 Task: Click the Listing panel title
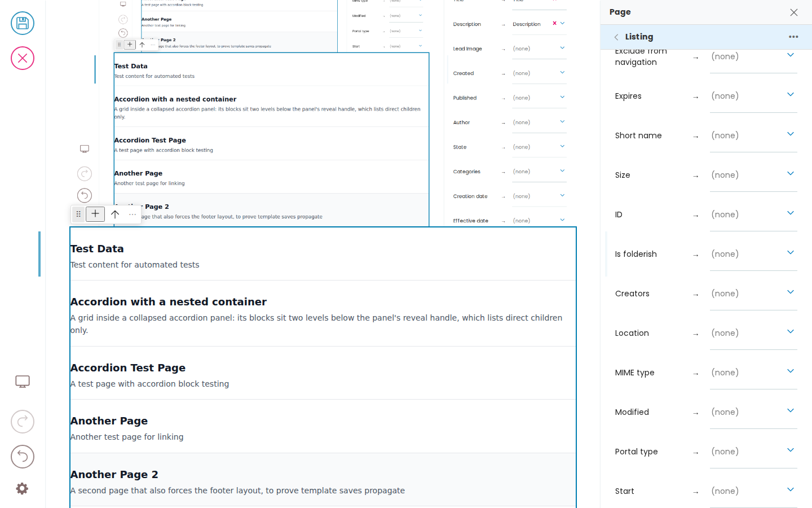639,37
